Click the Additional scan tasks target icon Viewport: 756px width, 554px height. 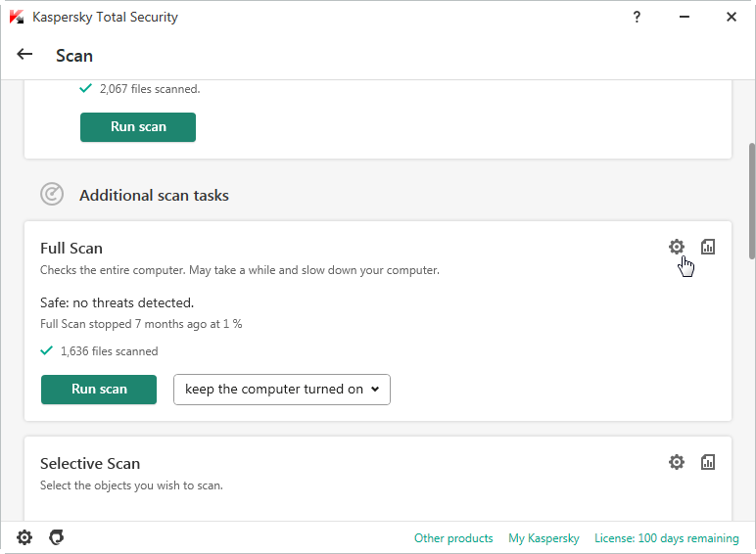[x=52, y=195]
